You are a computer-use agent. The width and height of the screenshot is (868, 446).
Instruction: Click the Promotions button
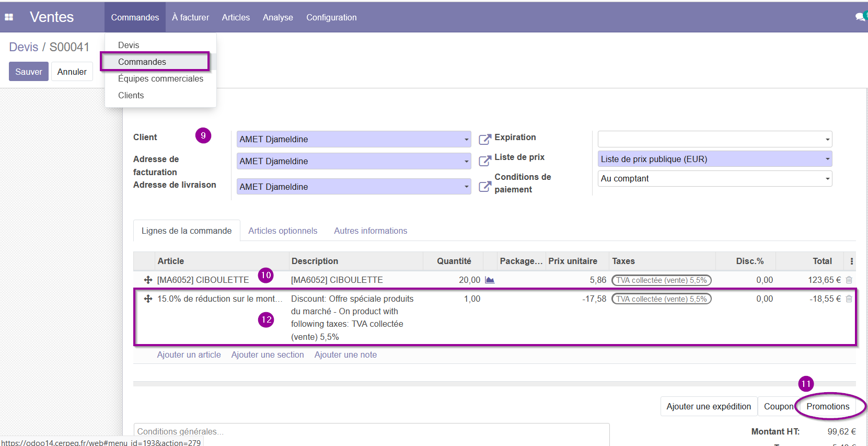tap(828, 406)
